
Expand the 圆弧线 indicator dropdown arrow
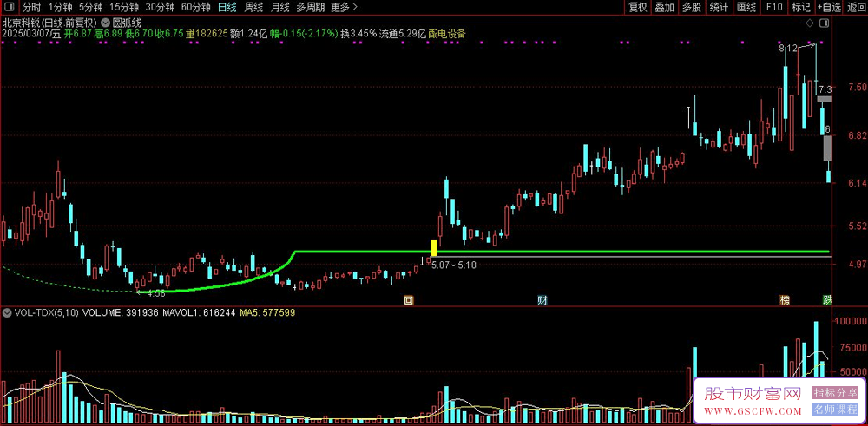105,23
